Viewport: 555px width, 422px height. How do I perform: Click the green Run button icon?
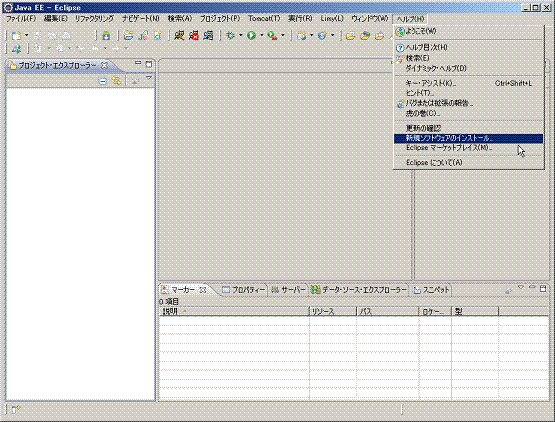point(252,35)
